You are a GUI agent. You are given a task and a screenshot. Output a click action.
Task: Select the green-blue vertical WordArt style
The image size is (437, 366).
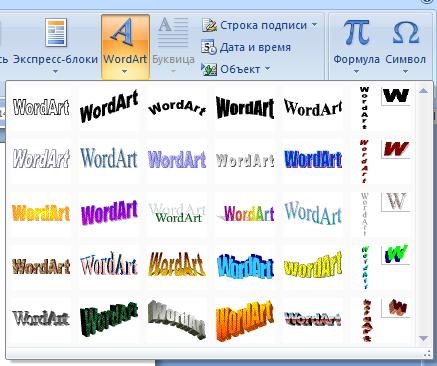(365, 267)
